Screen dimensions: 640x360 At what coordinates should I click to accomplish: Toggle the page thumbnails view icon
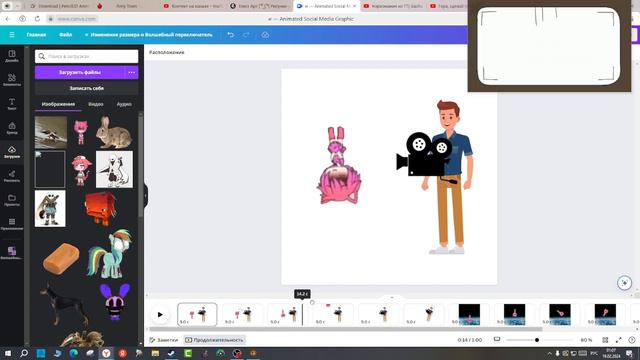(497, 339)
